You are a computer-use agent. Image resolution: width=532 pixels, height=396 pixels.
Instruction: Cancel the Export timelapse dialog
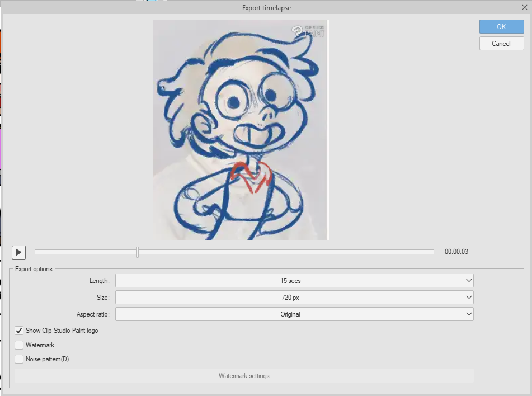pos(501,44)
